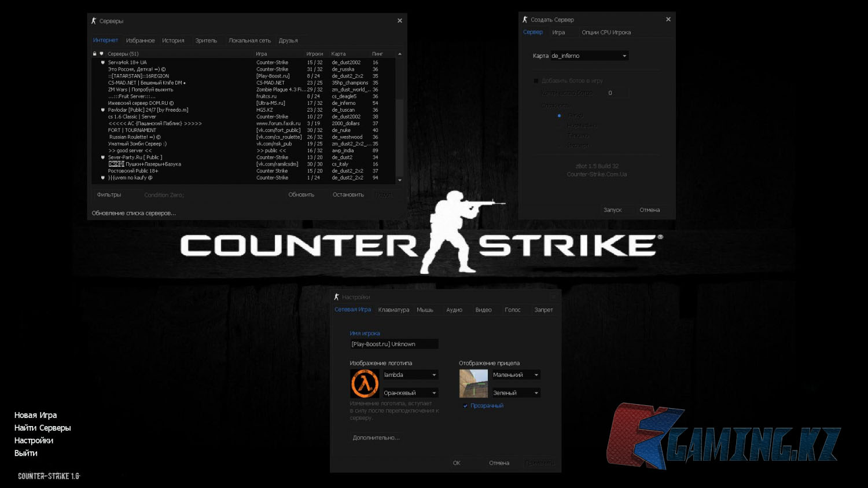
Task: Click Настройки in main menu
Action: tap(34, 441)
